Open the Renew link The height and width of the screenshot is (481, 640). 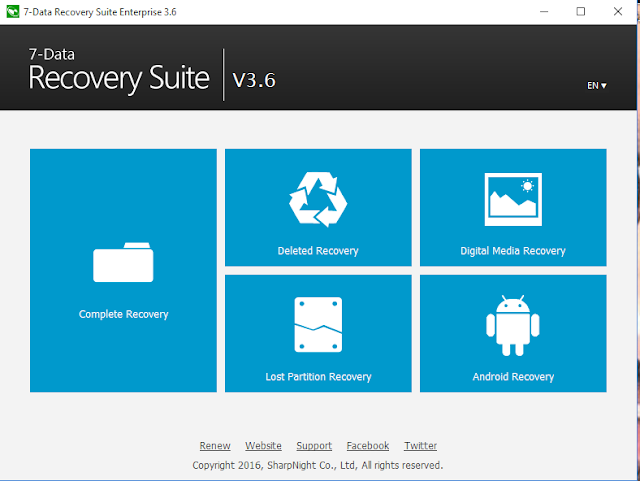click(215, 445)
